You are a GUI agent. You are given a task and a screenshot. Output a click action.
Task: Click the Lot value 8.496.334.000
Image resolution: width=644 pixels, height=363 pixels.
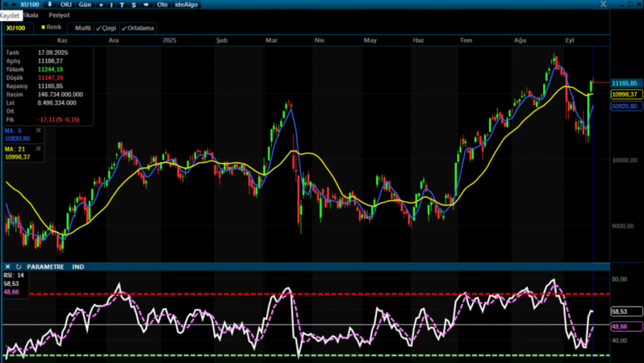tap(57, 102)
